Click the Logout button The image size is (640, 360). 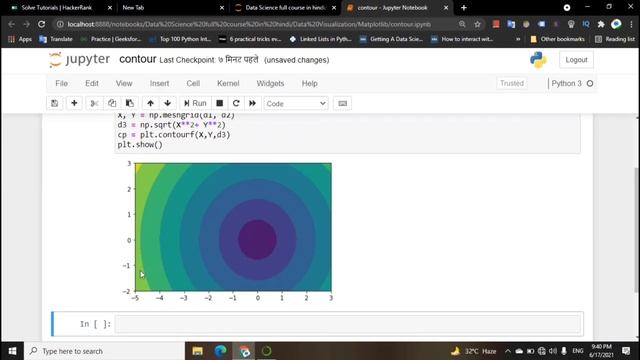[576, 60]
